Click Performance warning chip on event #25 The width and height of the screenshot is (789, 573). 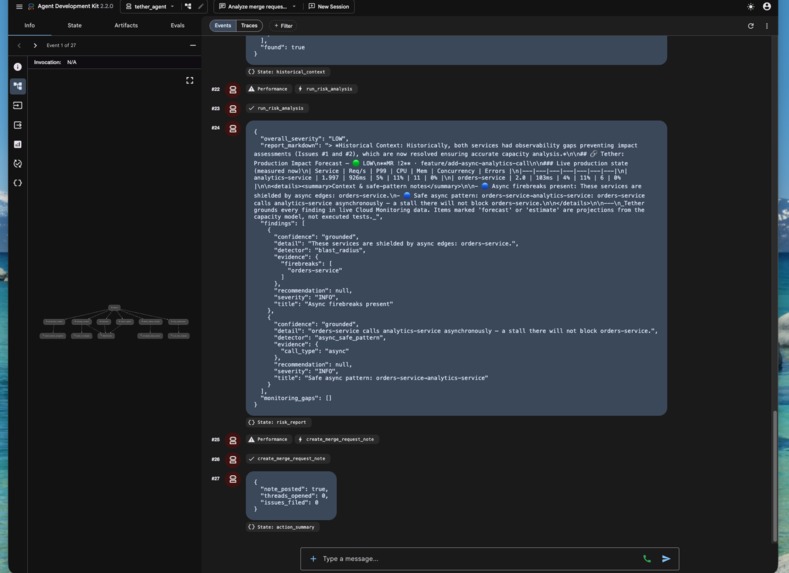268,440
